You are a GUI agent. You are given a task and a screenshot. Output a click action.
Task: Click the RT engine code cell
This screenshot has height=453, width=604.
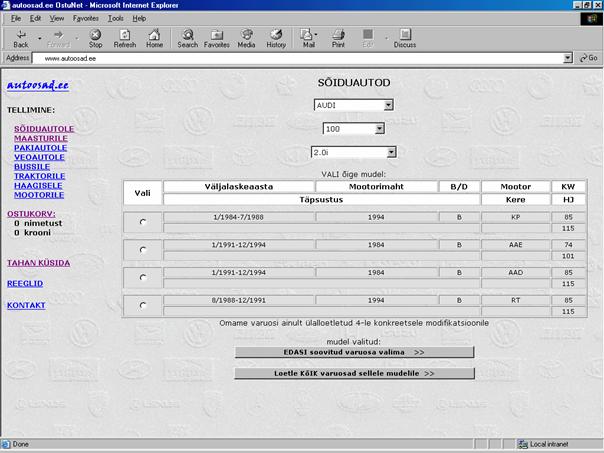515,300
